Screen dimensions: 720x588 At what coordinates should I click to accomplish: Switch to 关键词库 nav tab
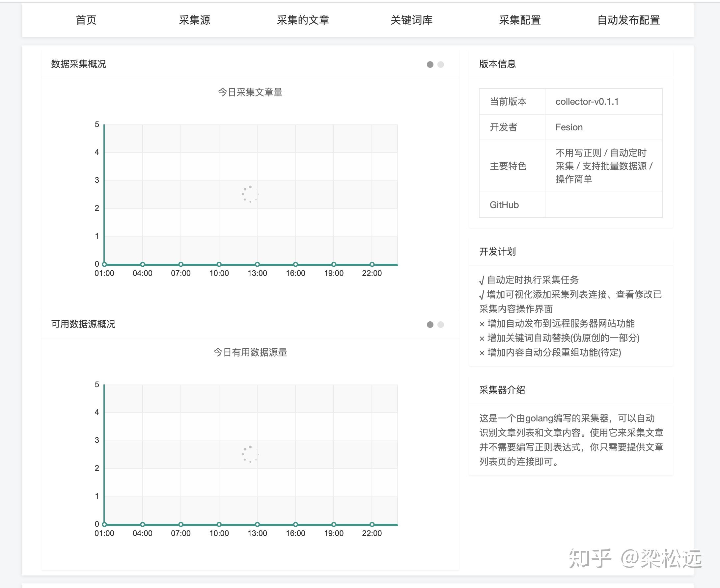pos(411,20)
